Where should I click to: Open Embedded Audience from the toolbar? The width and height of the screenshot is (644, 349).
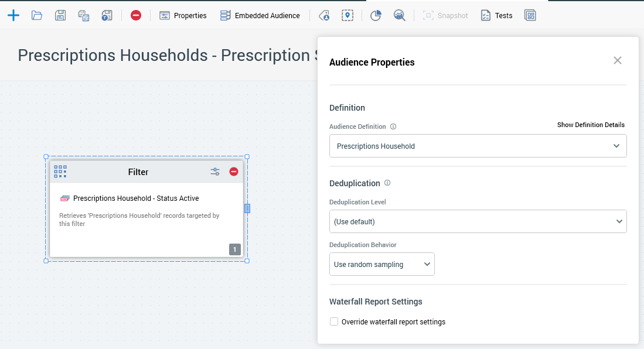(x=260, y=15)
